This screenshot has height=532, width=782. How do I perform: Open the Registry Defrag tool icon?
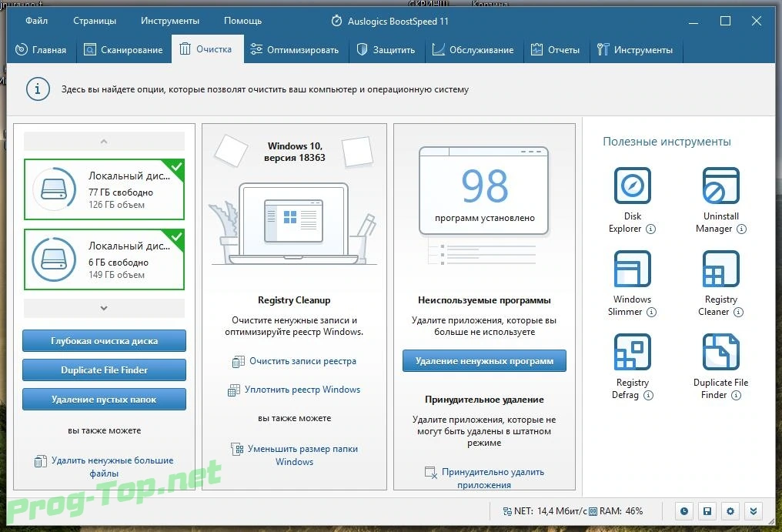632,352
